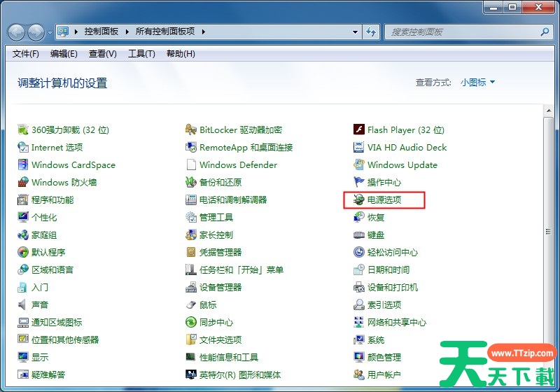Open the 颜色管理 link
Viewport: 560px width, 392px height.
coord(384,358)
